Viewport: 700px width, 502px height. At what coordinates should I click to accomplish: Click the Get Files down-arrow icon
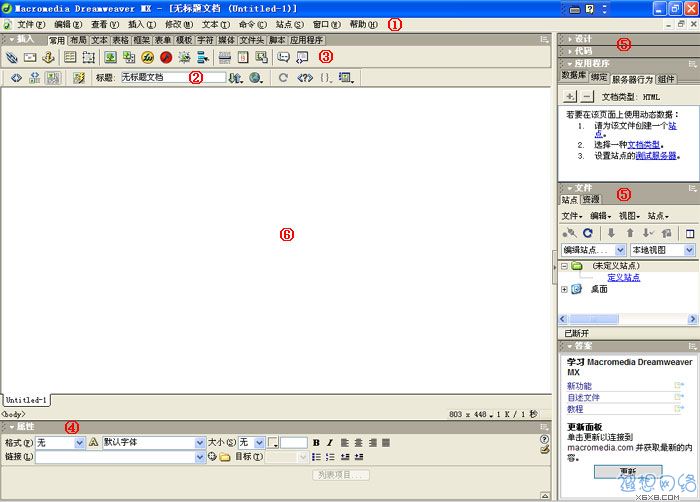tap(611, 233)
